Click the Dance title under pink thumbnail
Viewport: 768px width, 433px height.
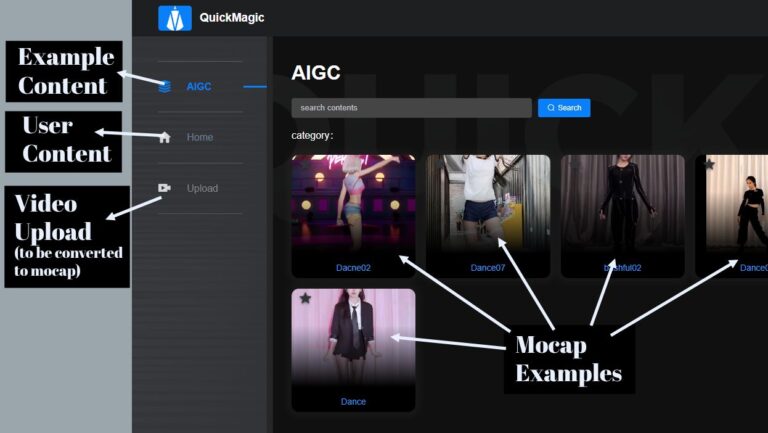353,402
